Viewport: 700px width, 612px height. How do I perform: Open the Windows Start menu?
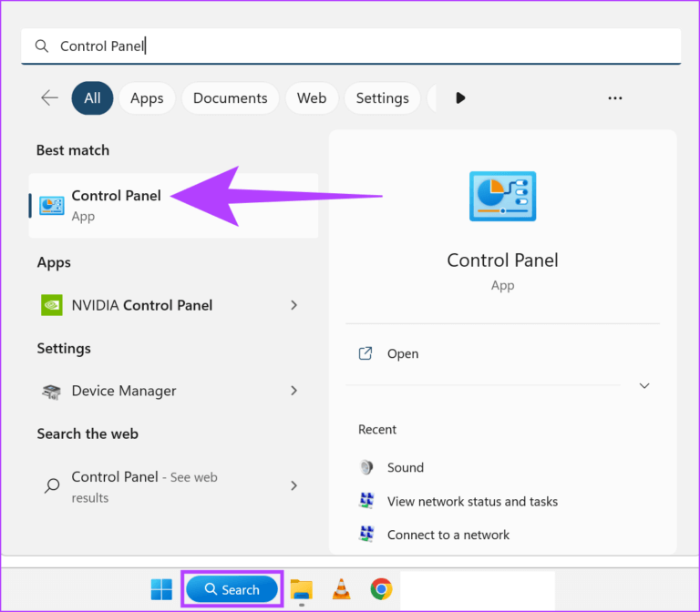[161, 589]
